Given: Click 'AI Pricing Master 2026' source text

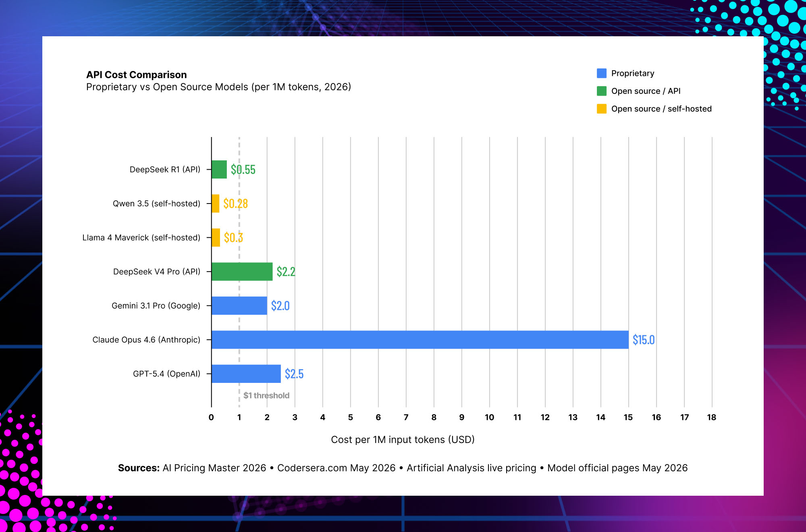Looking at the screenshot, I should pos(214,468).
